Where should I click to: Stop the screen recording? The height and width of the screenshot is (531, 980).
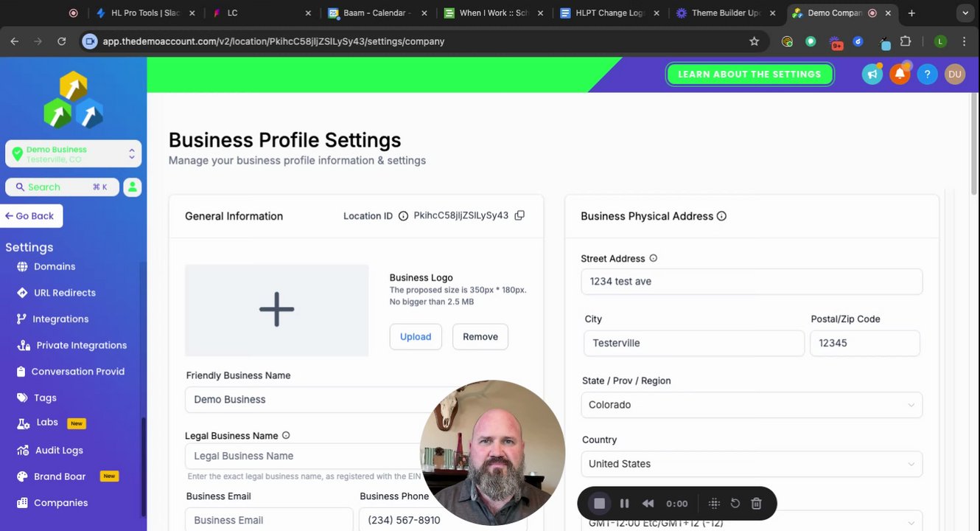coord(600,504)
